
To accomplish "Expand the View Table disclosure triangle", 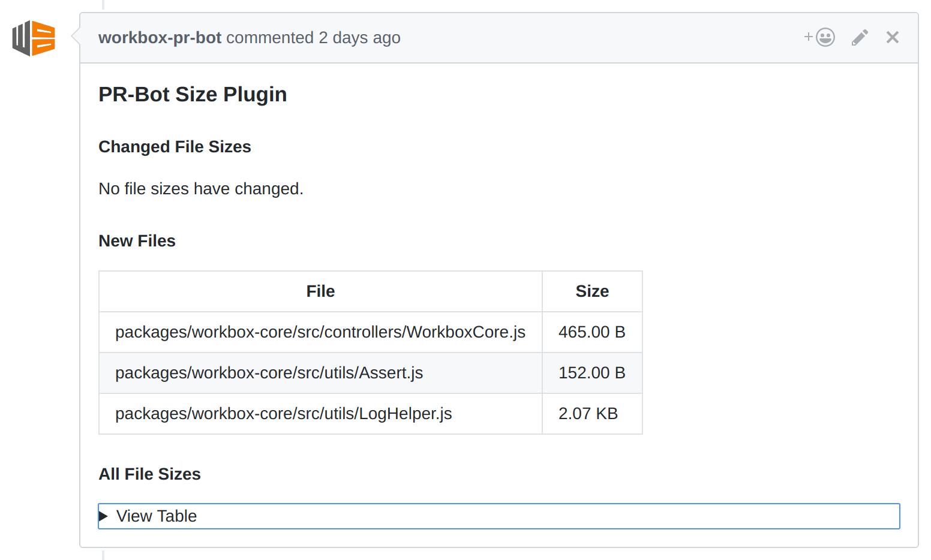I will pyautogui.click(x=103, y=516).
